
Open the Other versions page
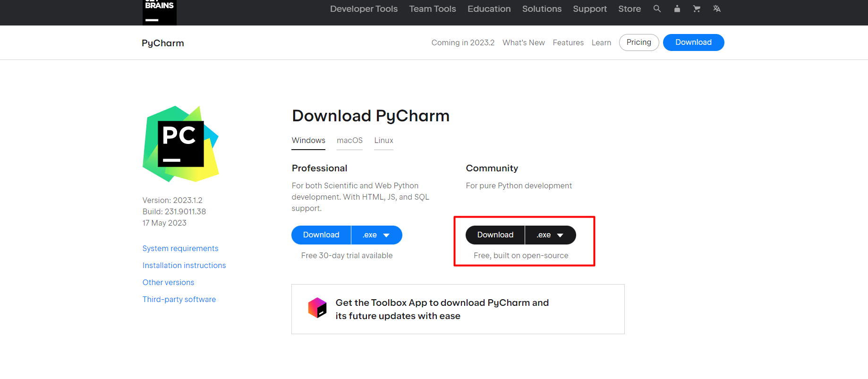click(x=168, y=282)
